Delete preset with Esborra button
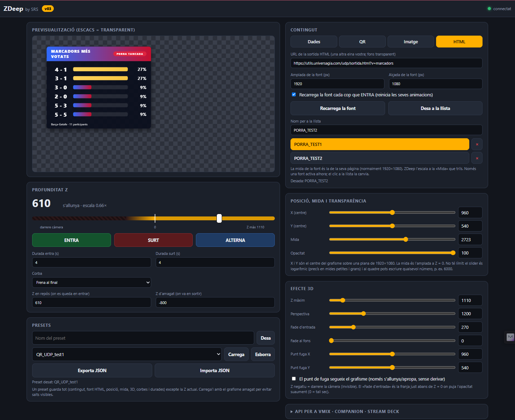 coord(263,354)
